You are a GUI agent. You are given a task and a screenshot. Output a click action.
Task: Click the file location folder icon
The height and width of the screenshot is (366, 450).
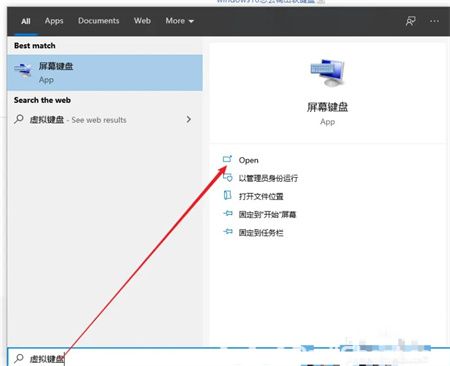(x=227, y=195)
